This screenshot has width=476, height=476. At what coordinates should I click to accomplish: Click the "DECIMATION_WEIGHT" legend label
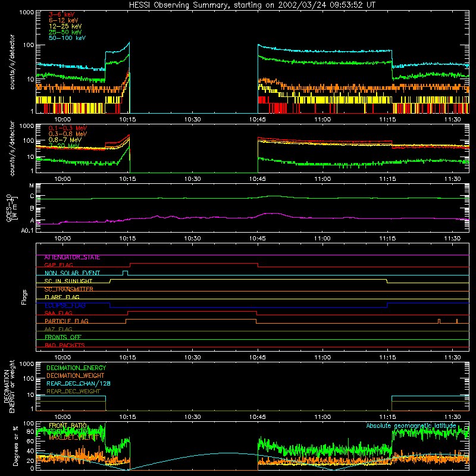76,375
